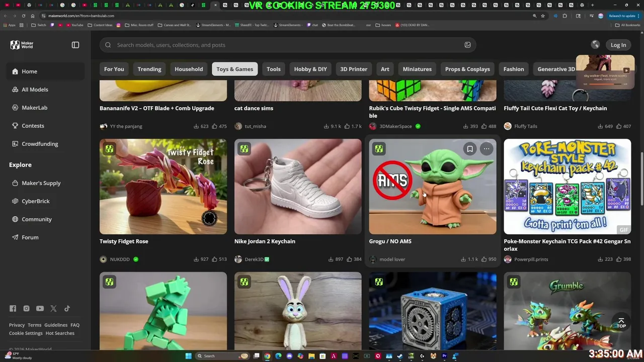Image resolution: width=644 pixels, height=362 pixels.
Task: Click the Log In button
Action: point(618,45)
